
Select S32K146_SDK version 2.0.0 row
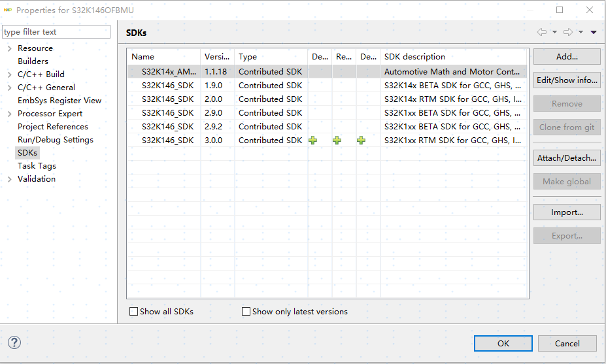click(327, 99)
